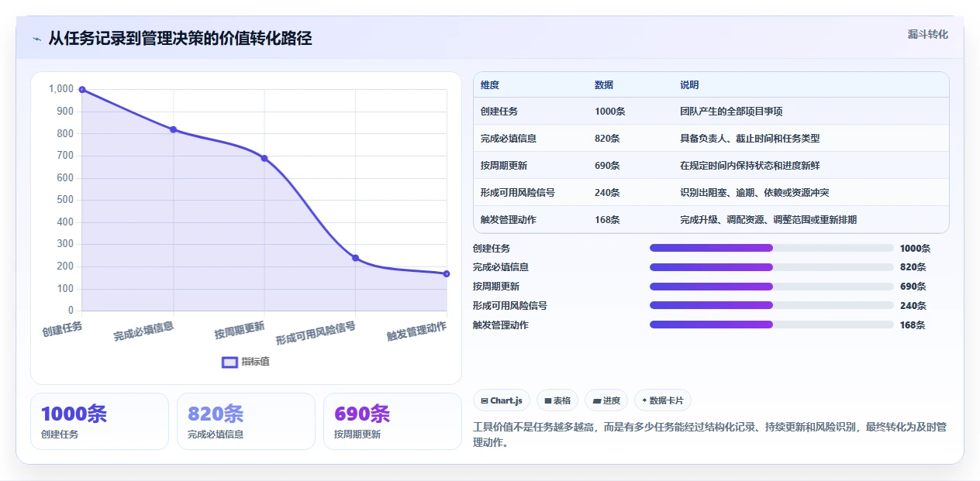
Task: Click the chart point for 完成必填信息
Action: click(x=173, y=129)
